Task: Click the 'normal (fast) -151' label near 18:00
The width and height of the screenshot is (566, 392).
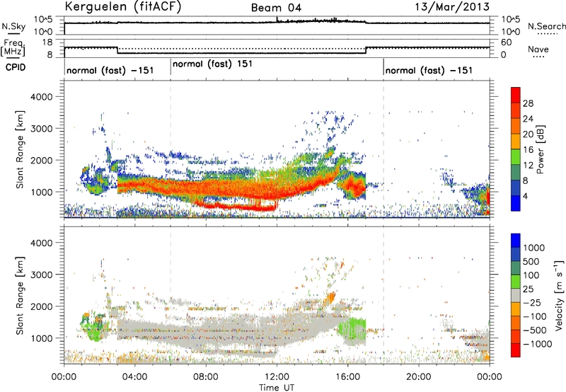Action: tap(429, 70)
